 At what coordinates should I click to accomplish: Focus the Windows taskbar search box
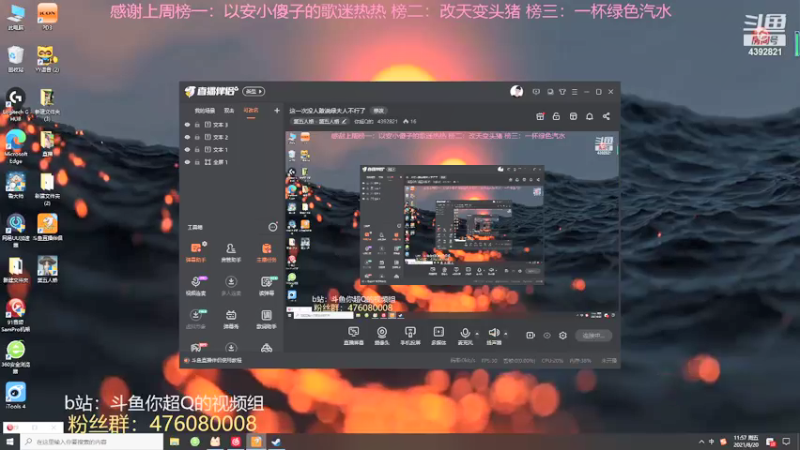[x=92, y=441]
